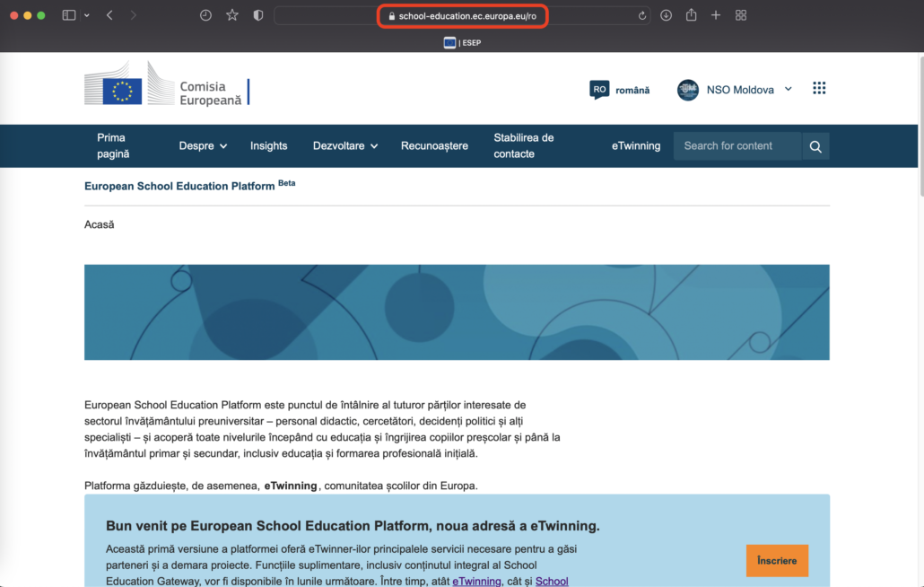Viewport: 924px width, 587px height.
Task: Click the Bun venit heading
Action: click(353, 526)
